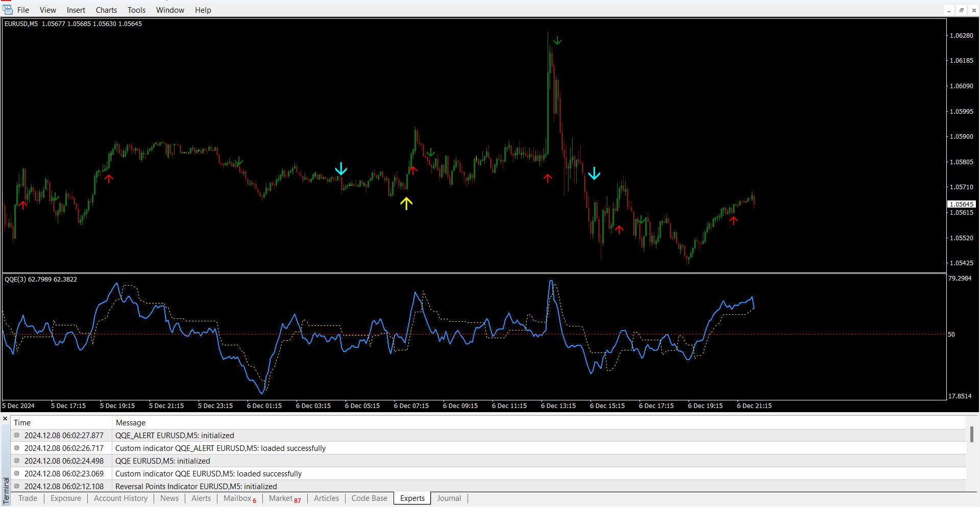Select the yellow up arrow signal on chart
This screenshot has height=507, width=980.
coord(406,204)
